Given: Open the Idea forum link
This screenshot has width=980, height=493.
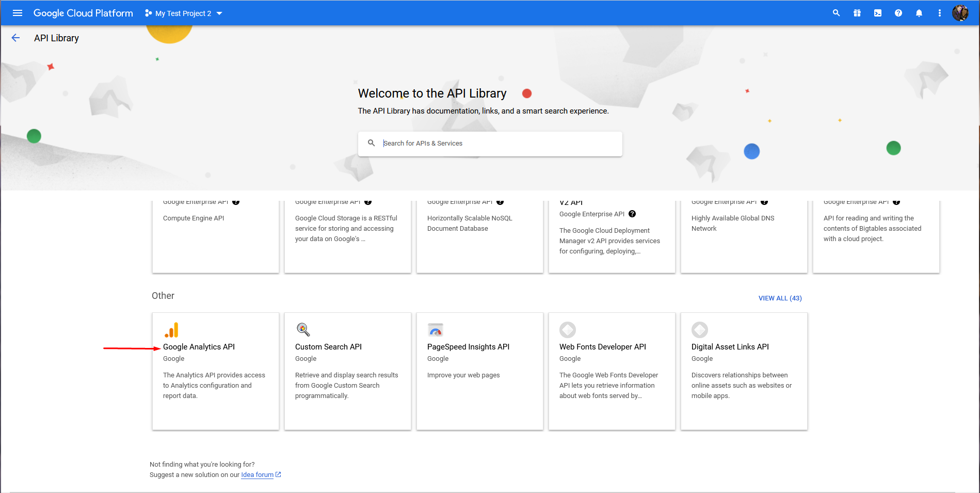Looking at the screenshot, I should pos(257,475).
